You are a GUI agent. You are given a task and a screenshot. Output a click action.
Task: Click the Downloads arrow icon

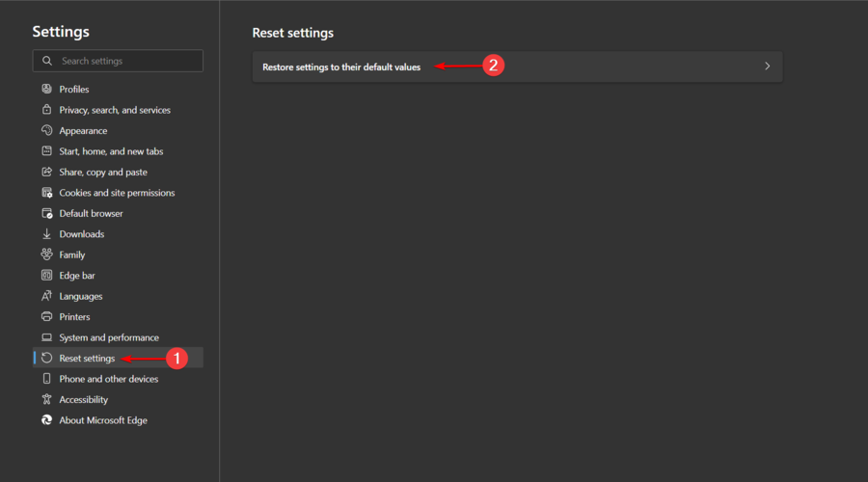(x=46, y=234)
